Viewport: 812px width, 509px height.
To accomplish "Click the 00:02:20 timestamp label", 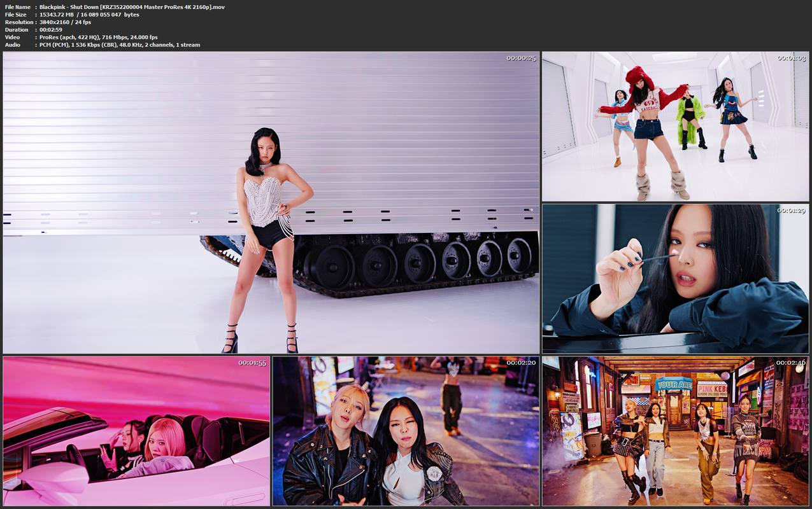I will [x=521, y=363].
